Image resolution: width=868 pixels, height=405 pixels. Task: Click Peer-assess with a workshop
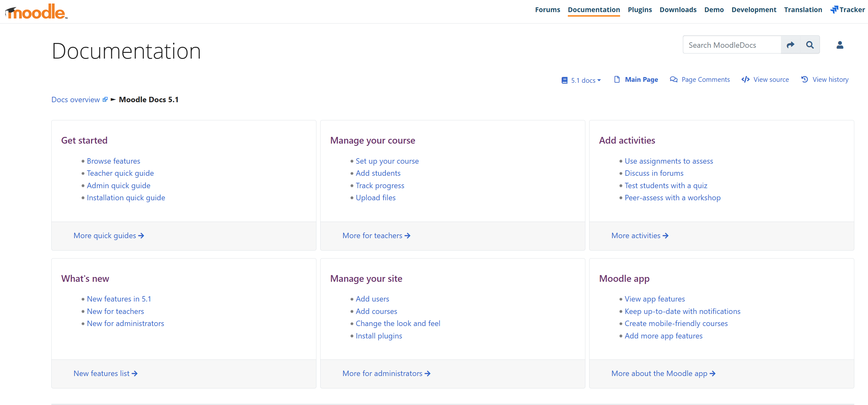point(673,198)
